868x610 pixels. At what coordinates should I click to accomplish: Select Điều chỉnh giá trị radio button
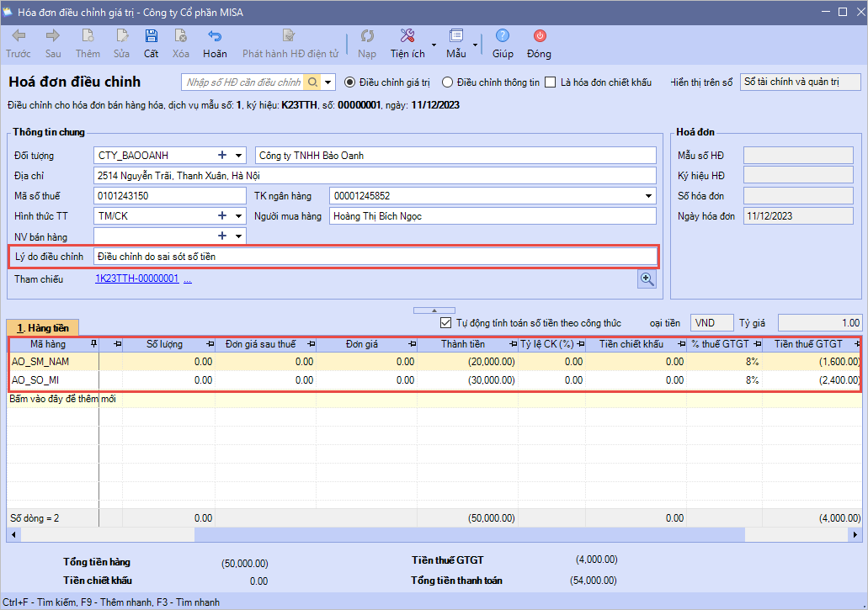(350, 82)
